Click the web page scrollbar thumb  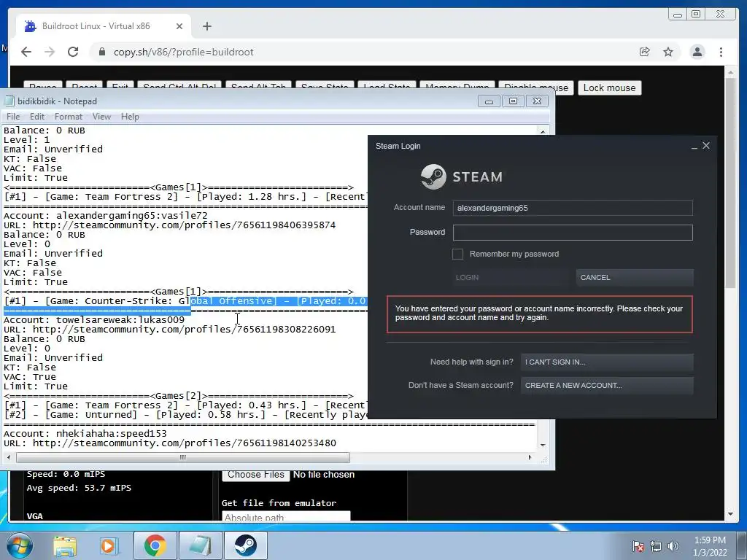click(x=730, y=183)
